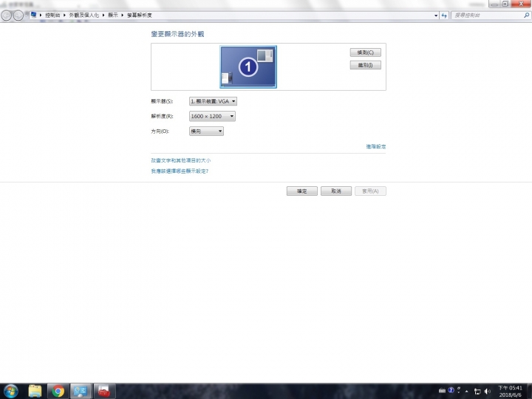Open address bar history dropdown arrow
This screenshot has height=399, width=532.
click(436, 16)
